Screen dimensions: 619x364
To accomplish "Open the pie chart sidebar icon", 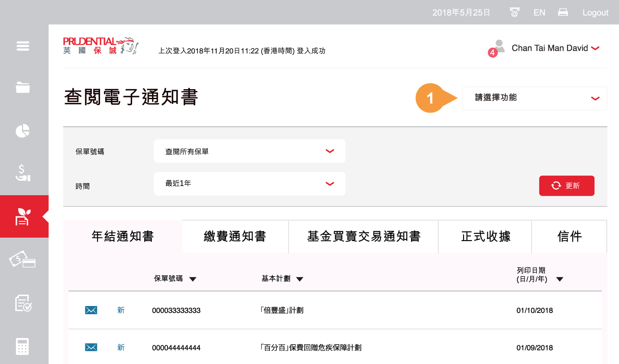I will click(x=23, y=131).
